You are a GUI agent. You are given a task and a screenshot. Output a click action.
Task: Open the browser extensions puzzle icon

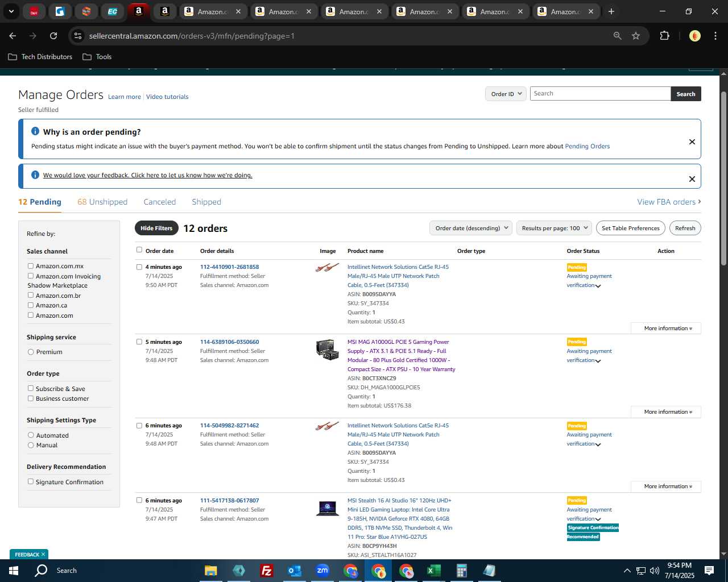[x=664, y=36]
